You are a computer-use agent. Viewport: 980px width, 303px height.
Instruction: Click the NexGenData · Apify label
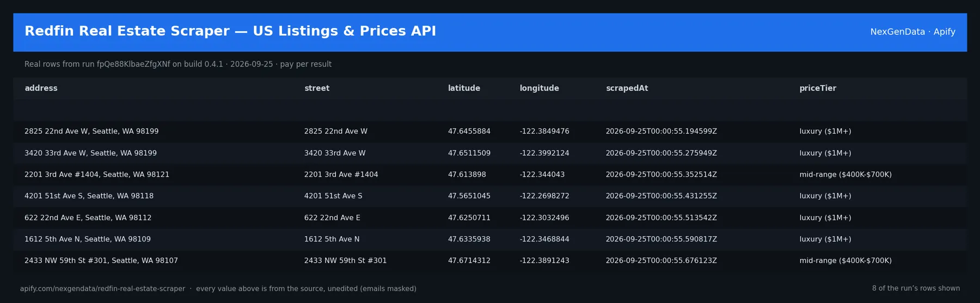[x=912, y=32]
